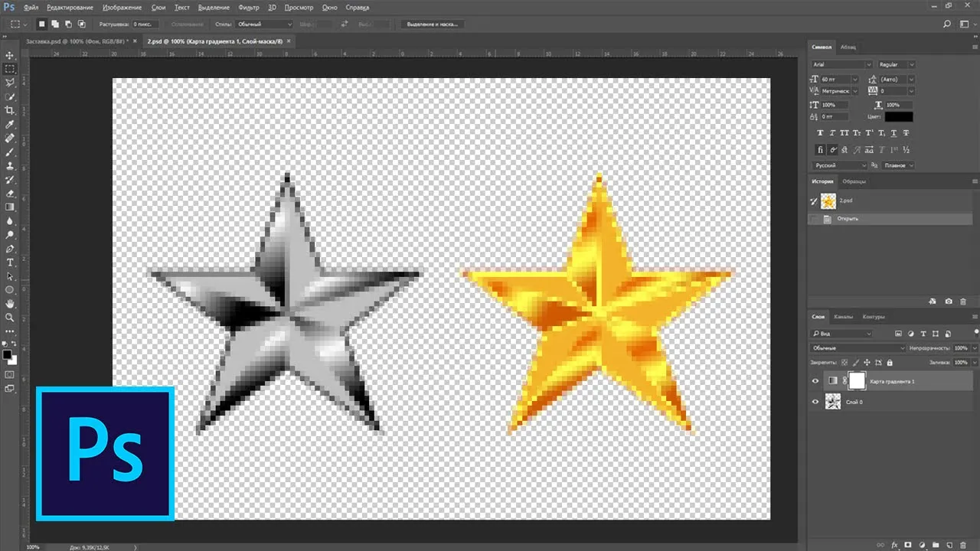The height and width of the screenshot is (551, 980).
Task: Click the underline text style icon
Action: pyautogui.click(x=894, y=132)
